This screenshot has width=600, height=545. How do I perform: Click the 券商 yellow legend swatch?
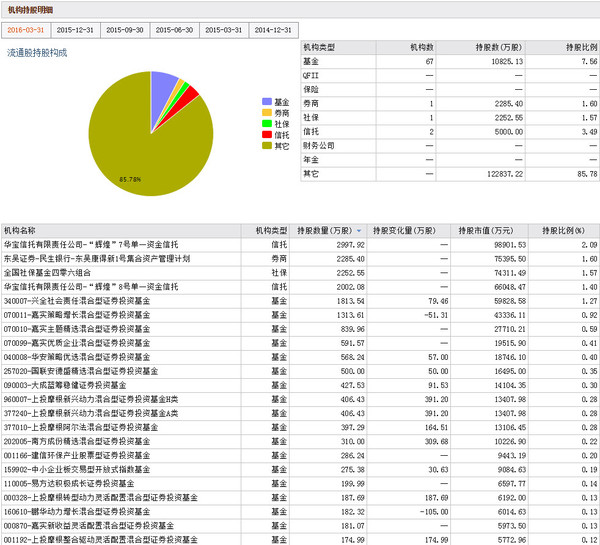(x=265, y=113)
